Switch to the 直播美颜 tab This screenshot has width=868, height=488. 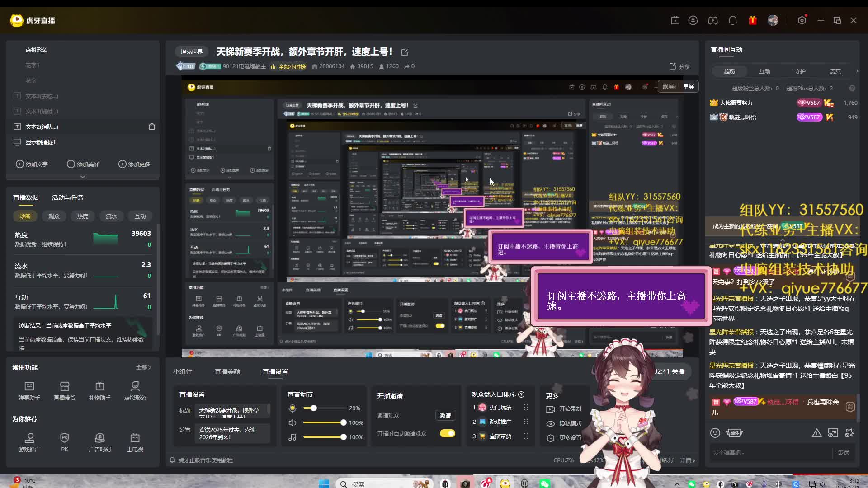[227, 371]
